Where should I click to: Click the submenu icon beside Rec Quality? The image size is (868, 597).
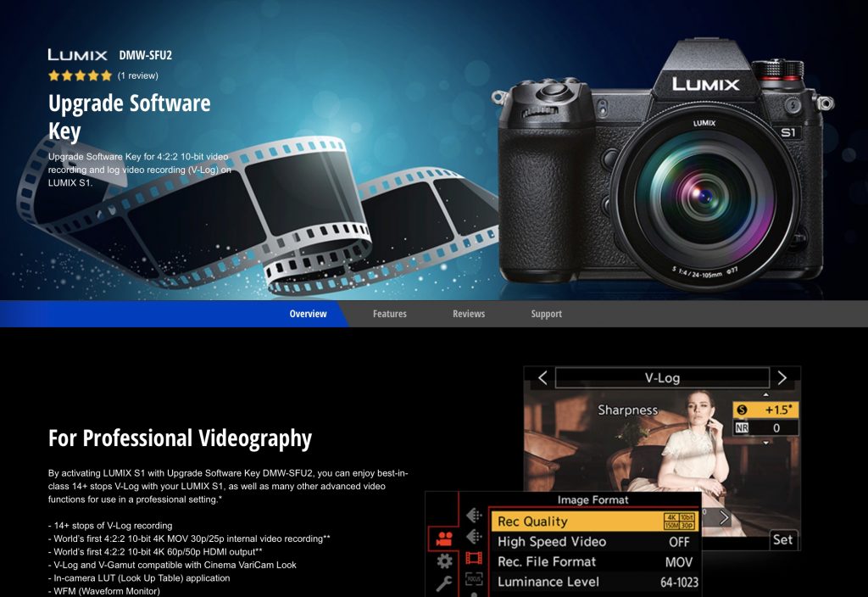474,516
